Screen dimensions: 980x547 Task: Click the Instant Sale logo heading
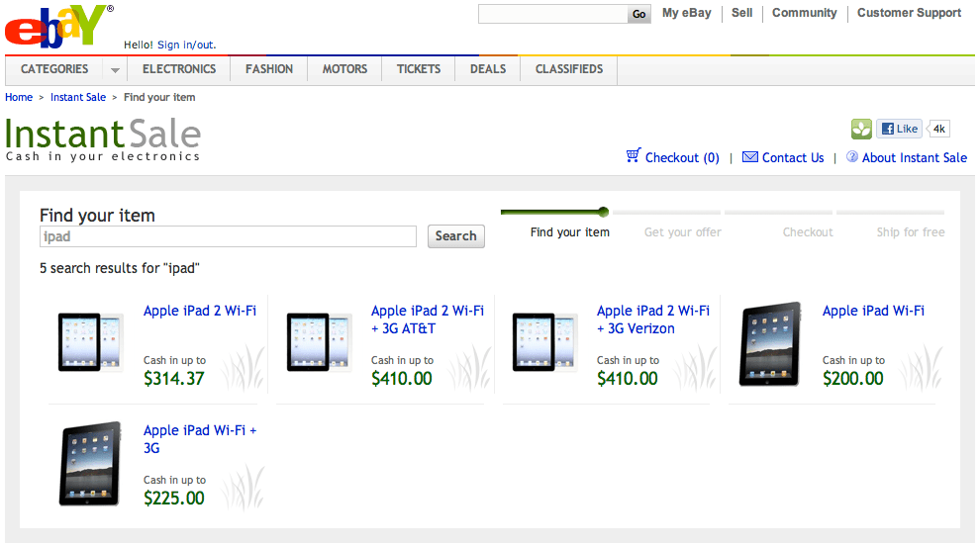coord(103,139)
